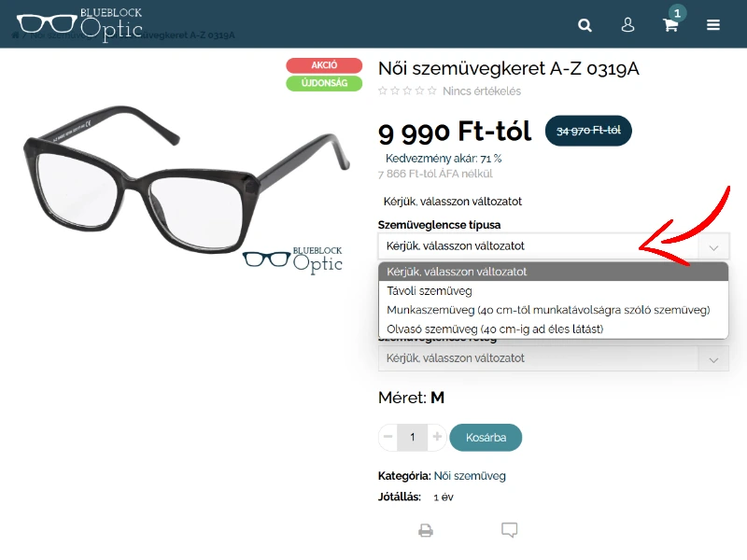The height and width of the screenshot is (560, 747).
Task: Expand the Szemüveglencse típusa dropdown arrow
Action: click(713, 247)
